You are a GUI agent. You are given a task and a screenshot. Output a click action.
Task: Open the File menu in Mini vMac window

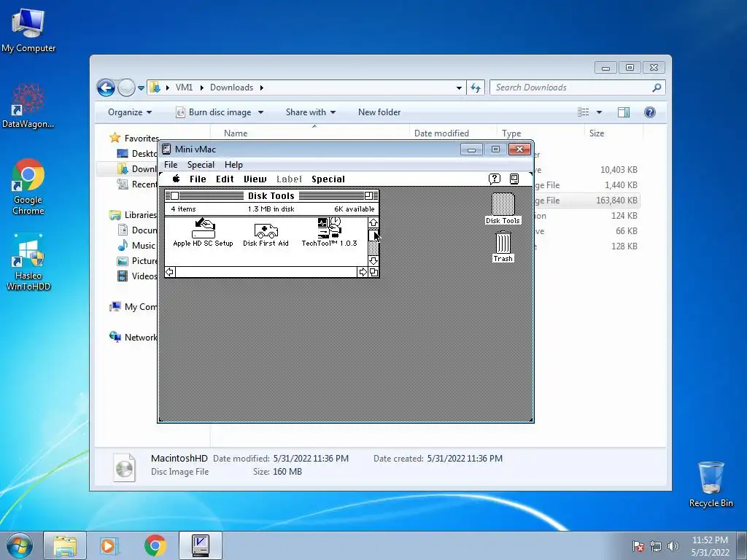click(x=171, y=164)
